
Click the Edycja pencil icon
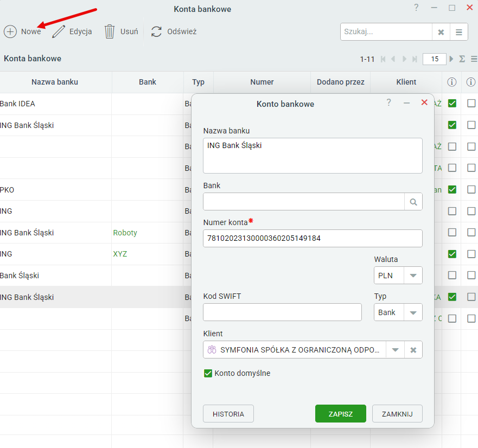(x=58, y=31)
